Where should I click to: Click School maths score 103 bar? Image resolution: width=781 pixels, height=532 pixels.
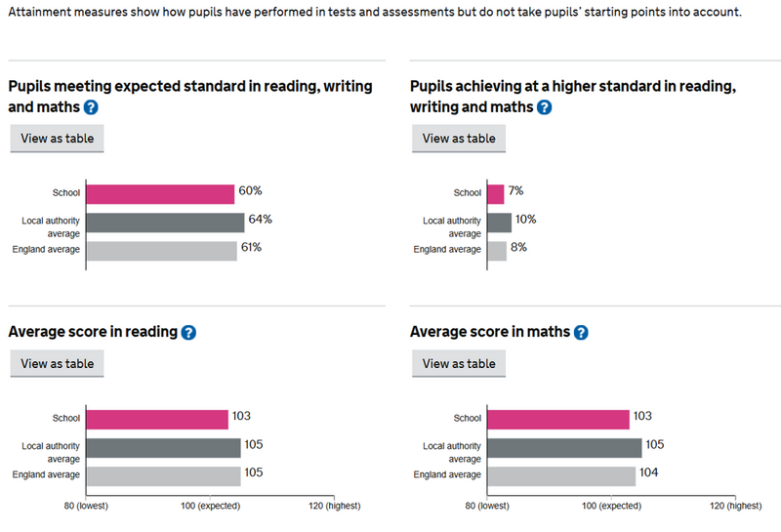[x=558, y=419]
